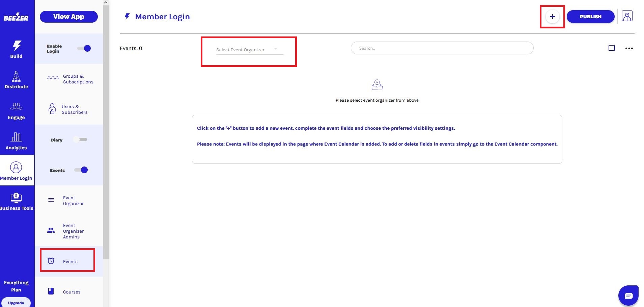Open Courses menu item
The height and width of the screenshot is (307, 644).
pos(69,292)
